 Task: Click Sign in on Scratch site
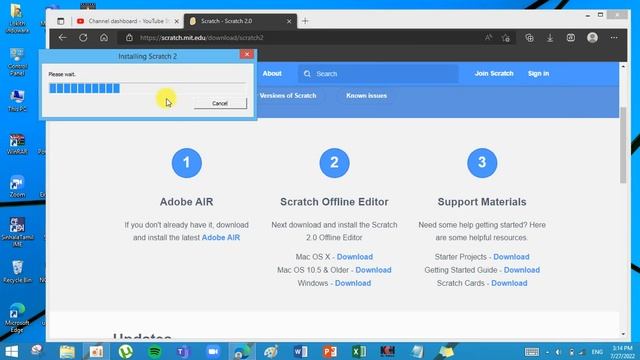click(538, 73)
